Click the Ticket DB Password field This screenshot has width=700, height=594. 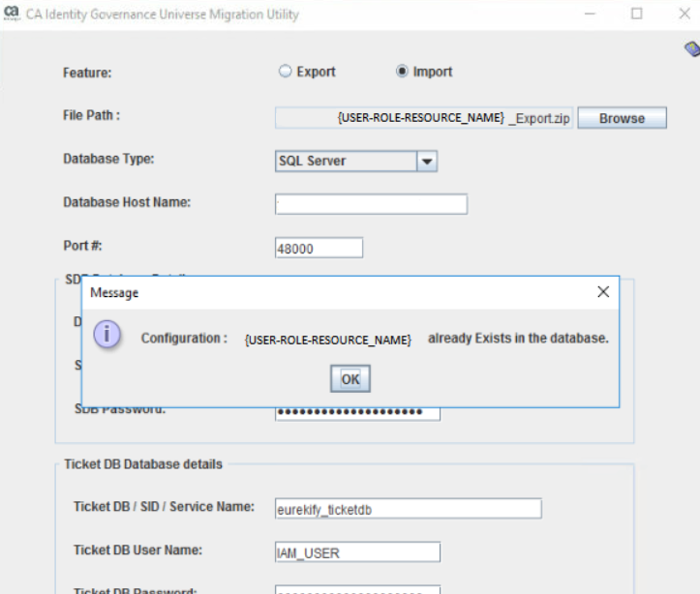tap(357, 589)
